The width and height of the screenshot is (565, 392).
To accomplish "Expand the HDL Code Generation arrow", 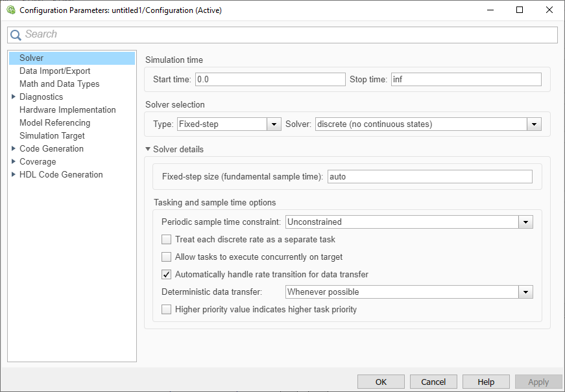I will point(13,175).
